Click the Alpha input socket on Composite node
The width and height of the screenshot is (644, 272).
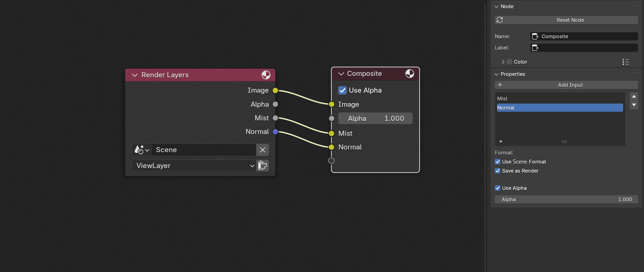tap(332, 119)
